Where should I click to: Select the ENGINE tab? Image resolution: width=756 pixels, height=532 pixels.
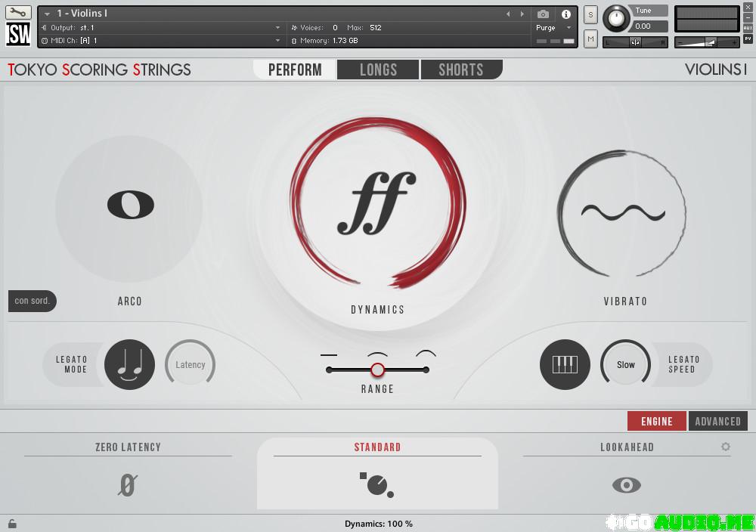pos(657,422)
